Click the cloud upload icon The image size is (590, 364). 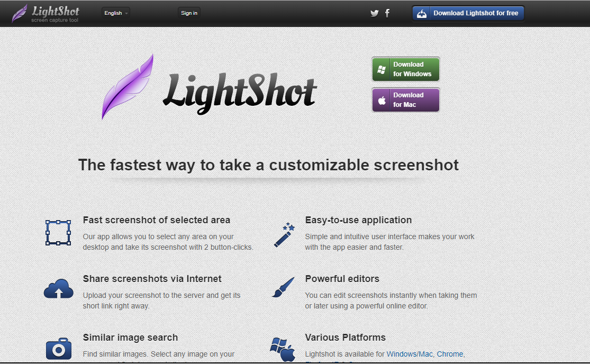tap(58, 289)
